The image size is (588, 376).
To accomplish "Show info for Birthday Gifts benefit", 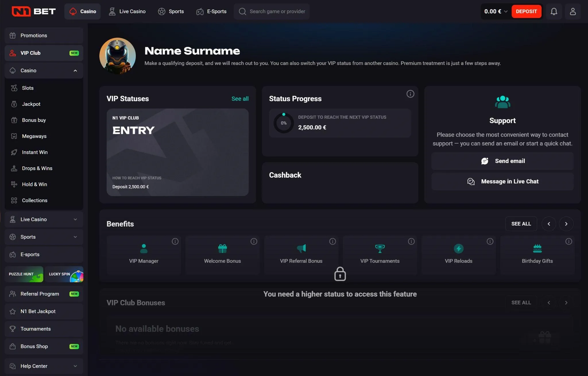I will click(x=568, y=241).
